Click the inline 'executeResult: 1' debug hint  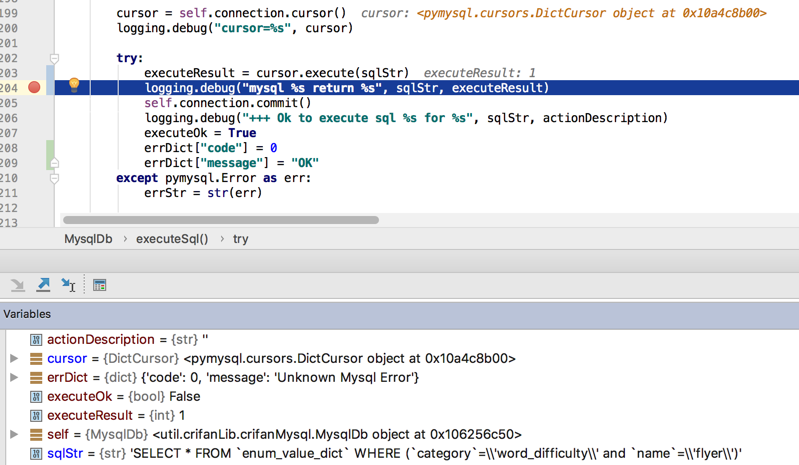click(x=480, y=73)
